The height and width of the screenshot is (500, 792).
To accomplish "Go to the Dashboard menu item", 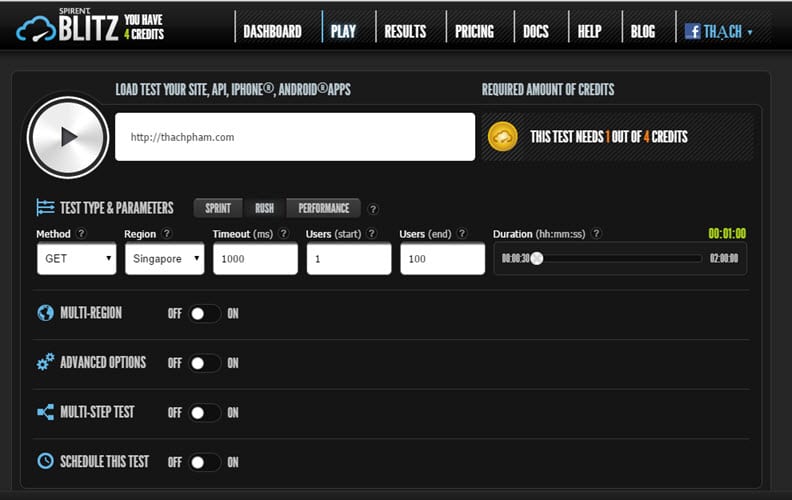I will click(272, 31).
